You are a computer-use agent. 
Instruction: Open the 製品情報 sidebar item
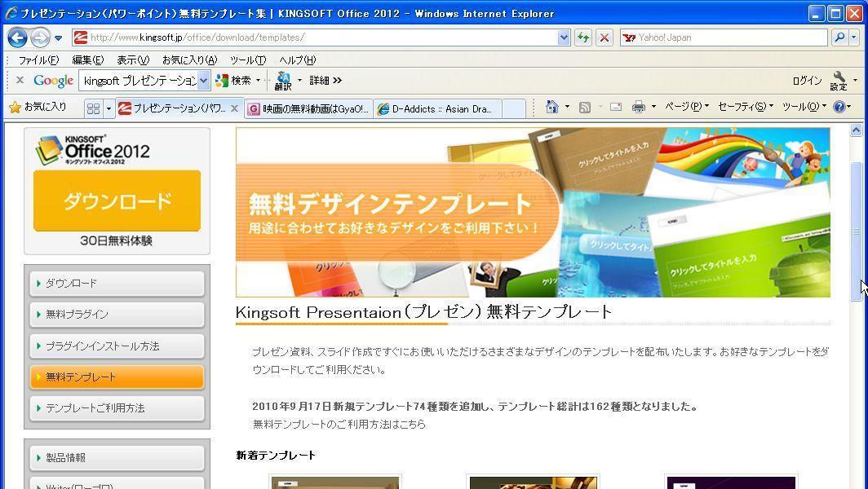click(x=117, y=457)
